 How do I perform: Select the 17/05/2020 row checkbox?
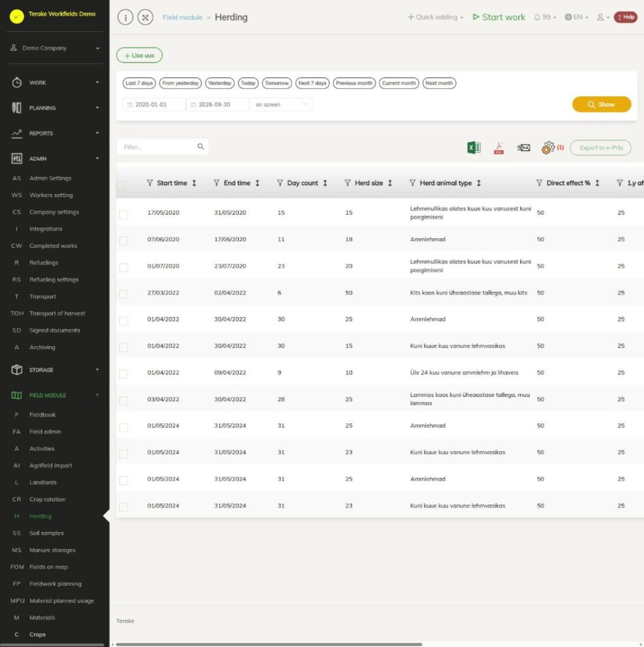point(123,214)
